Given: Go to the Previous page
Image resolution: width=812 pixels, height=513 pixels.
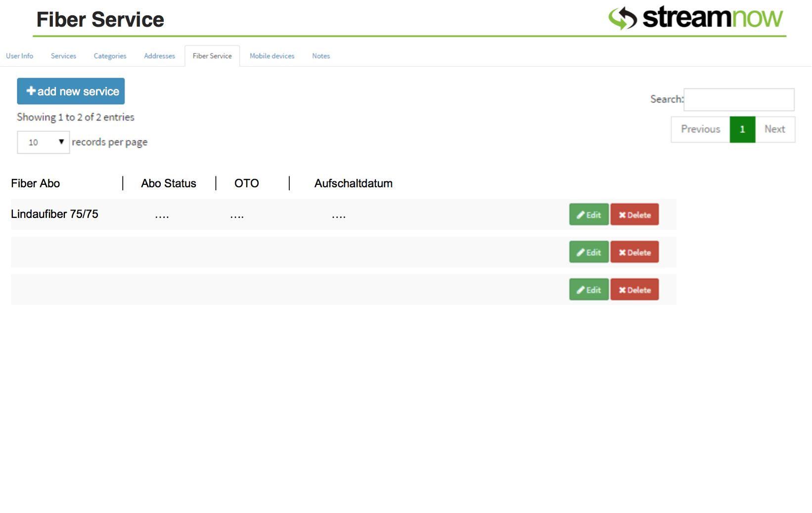Looking at the screenshot, I should tap(700, 129).
